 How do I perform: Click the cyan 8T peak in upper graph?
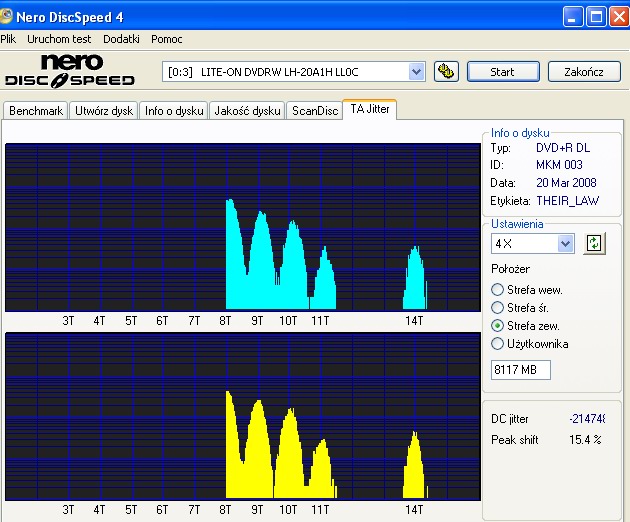click(x=235, y=257)
